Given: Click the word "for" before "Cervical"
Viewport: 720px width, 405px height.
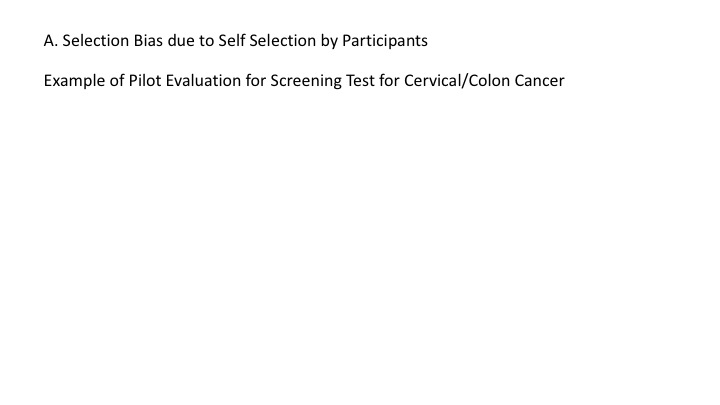Looking at the screenshot, I should point(389,81).
